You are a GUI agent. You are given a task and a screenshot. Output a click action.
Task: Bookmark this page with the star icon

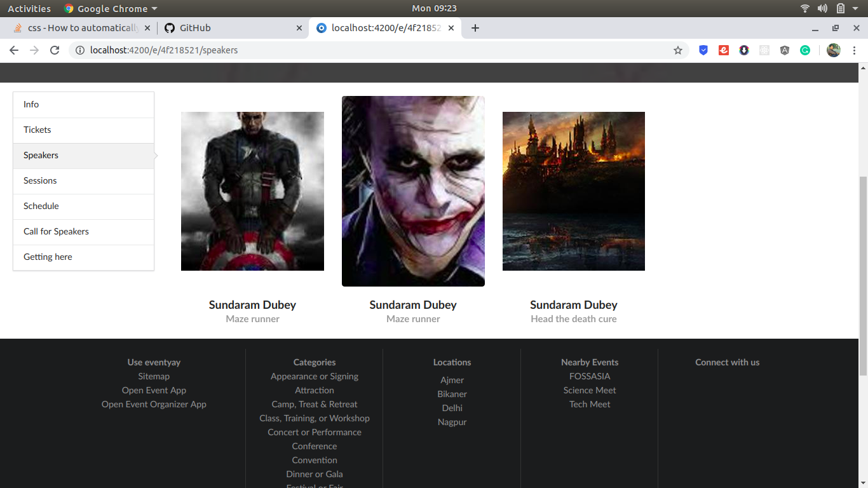(x=678, y=50)
